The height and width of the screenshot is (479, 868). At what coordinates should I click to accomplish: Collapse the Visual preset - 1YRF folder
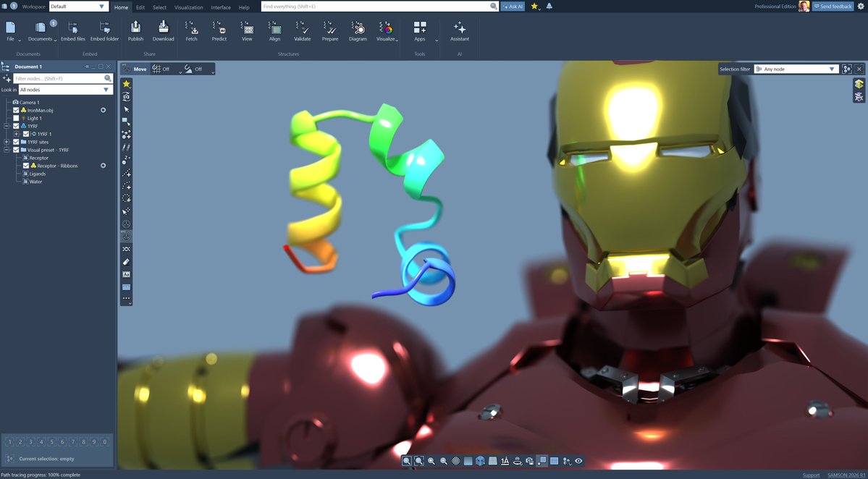coord(7,150)
